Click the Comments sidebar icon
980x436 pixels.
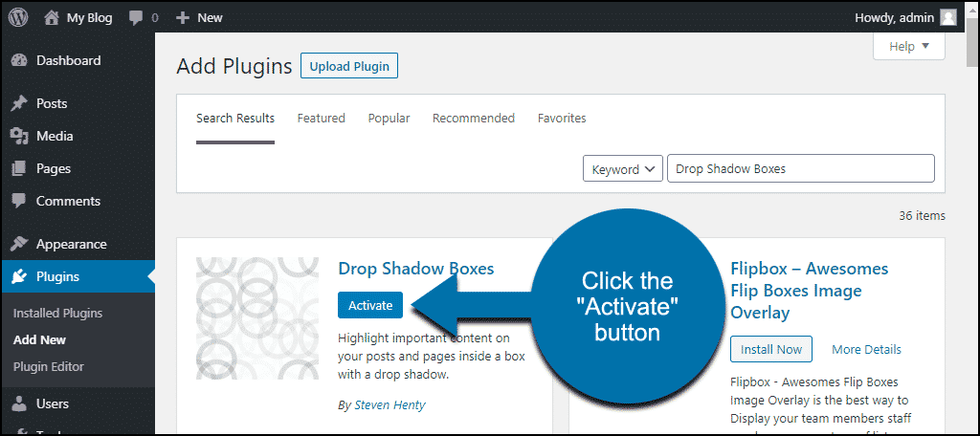point(19,201)
